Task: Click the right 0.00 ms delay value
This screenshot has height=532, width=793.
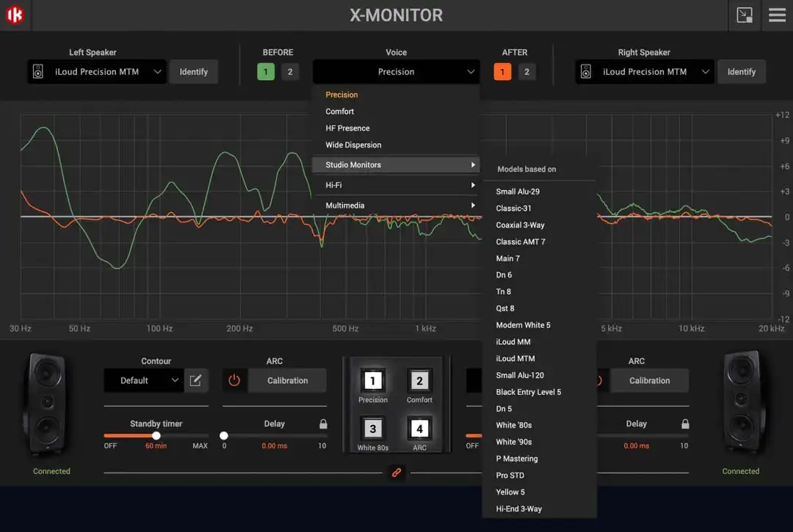Action: coord(636,445)
